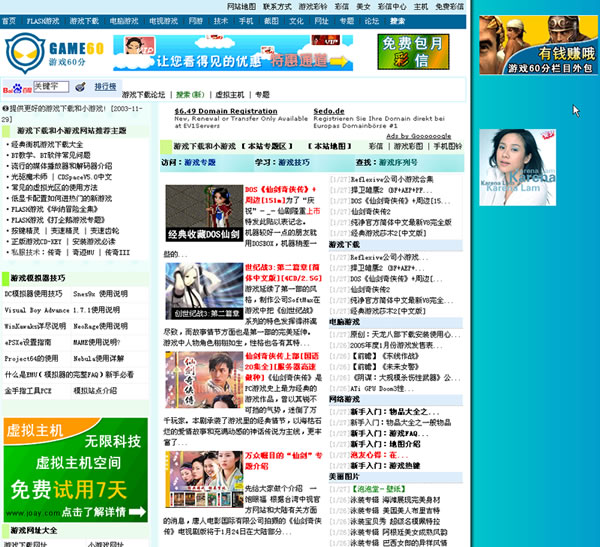Viewport: 600px width, 547px height.
Task: Click the 创世纪战3:第二篇章 thumbnail
Action: click(x=204, y=291)
